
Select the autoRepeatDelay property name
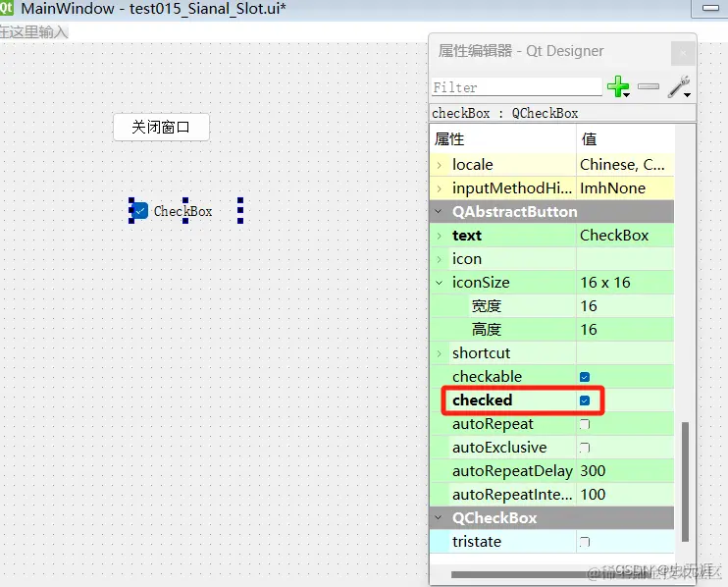pyautogui.click(x=512, y=471)
